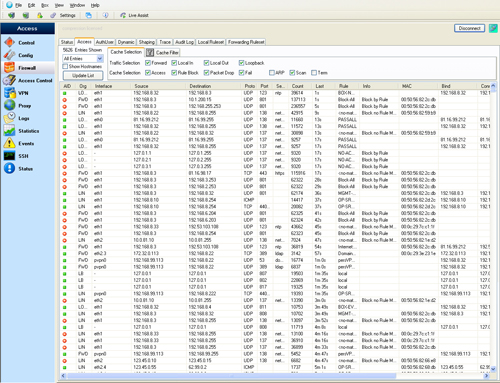Screen dimensions: 500x383
Task: Click the Cache Filter funnel icon
Action: [150, 52]
